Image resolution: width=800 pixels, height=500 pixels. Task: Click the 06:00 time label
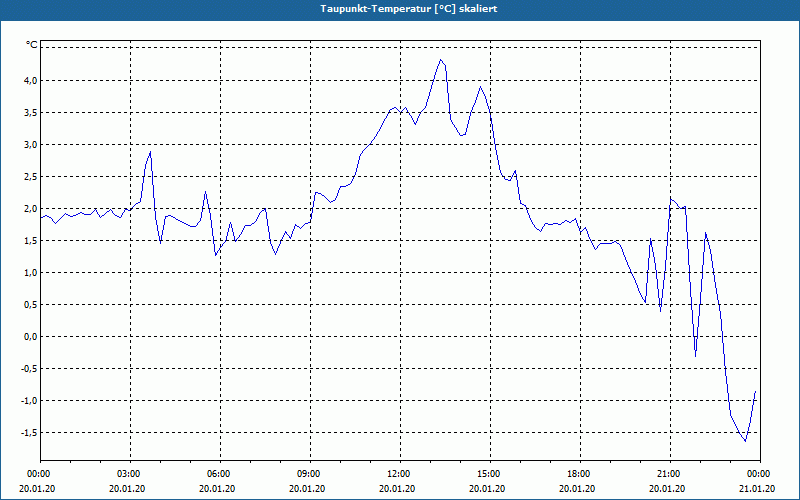coord(220,474)
